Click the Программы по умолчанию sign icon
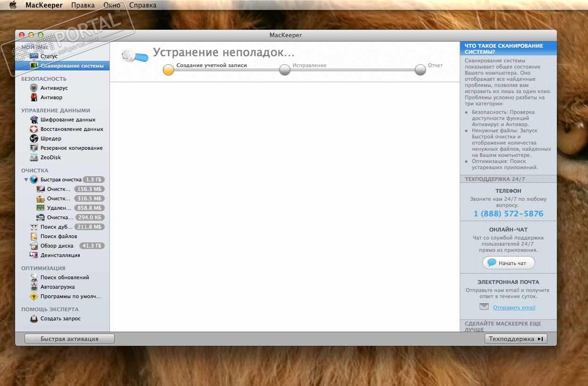The height and width of the screenshot is (386, 588). pyautogui.click(x=34, y=296)
